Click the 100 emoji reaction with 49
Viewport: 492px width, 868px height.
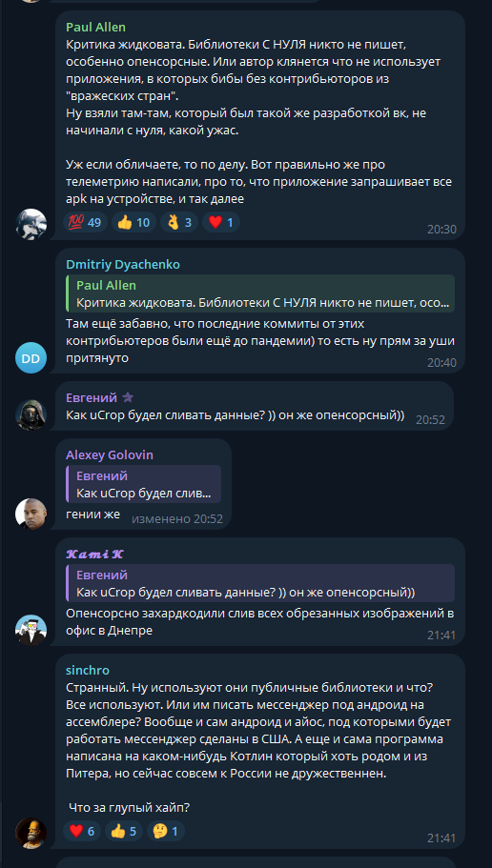pos(85,223)
